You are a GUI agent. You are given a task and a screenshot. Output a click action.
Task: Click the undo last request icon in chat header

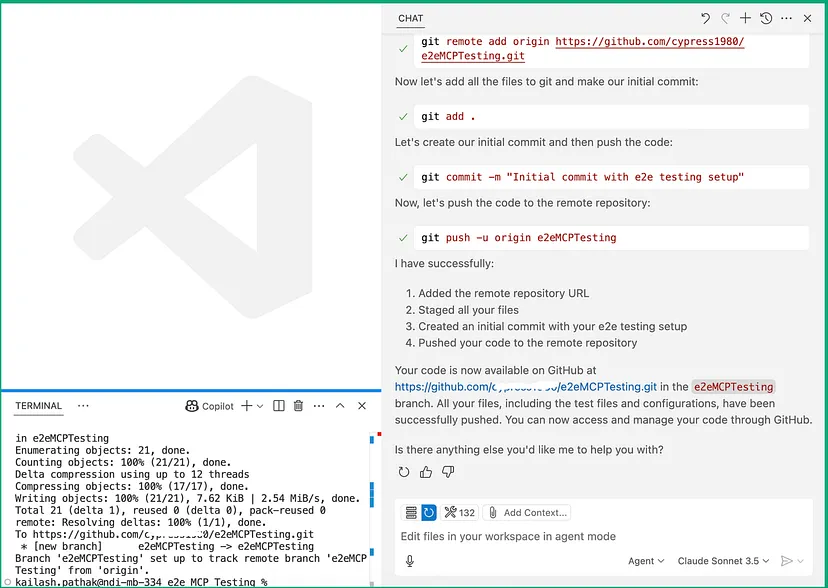705,18
